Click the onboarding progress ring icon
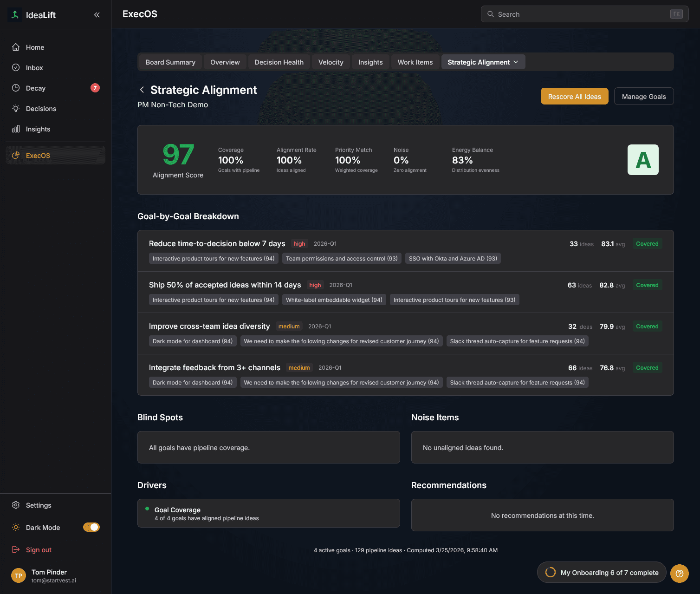The image size is (700, 594). (x=551, y=573)
